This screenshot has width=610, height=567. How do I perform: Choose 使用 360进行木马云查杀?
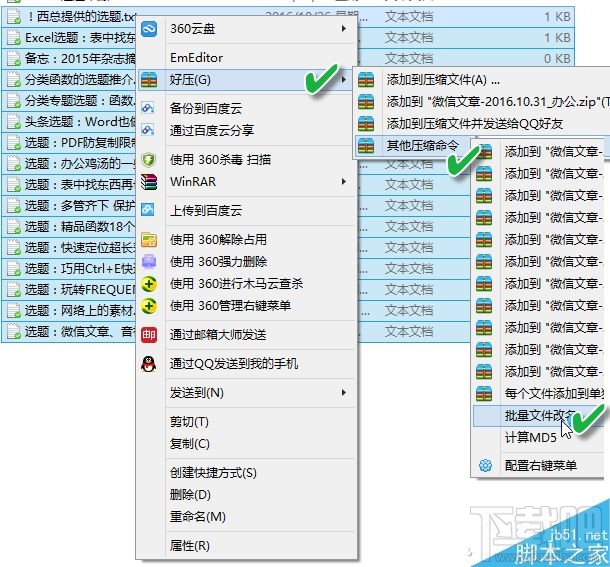point(236,284)
